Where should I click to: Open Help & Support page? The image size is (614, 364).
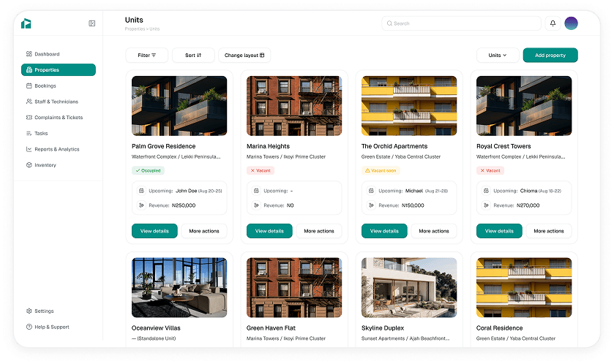[x=59, y=327]
